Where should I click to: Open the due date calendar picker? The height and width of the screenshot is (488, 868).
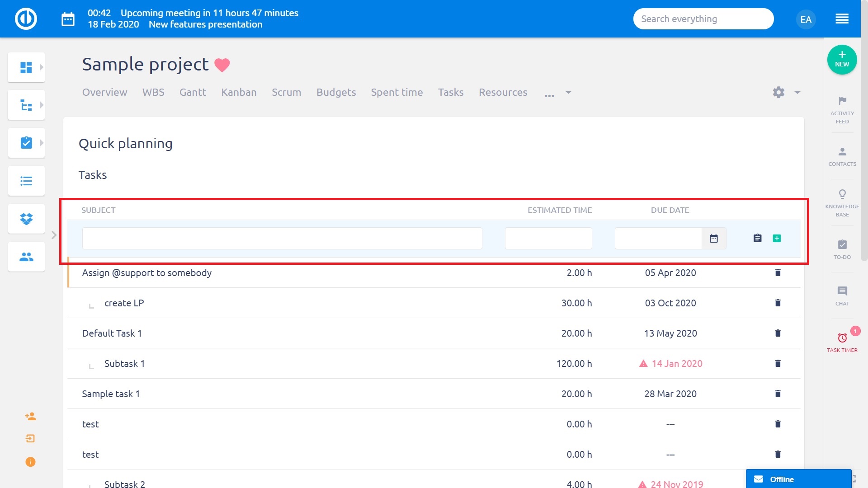pos(714,238)
